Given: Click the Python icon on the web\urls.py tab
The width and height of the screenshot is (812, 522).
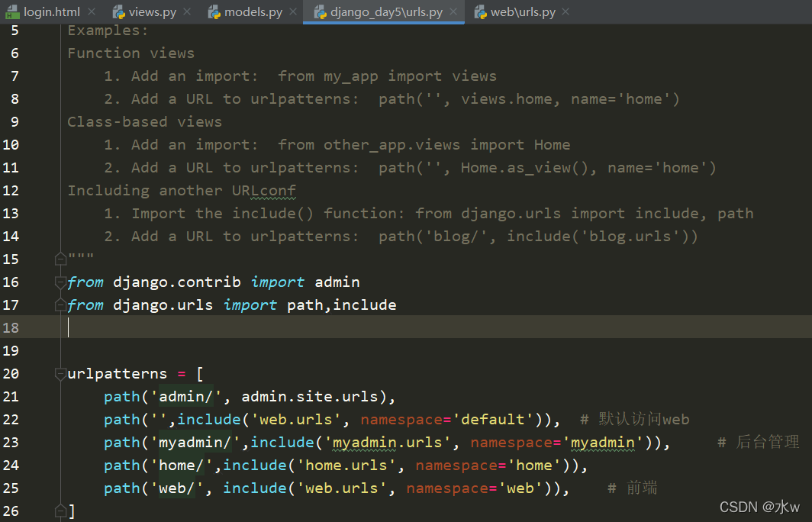Looking at the screenshot, I should (x=479, y=12).
